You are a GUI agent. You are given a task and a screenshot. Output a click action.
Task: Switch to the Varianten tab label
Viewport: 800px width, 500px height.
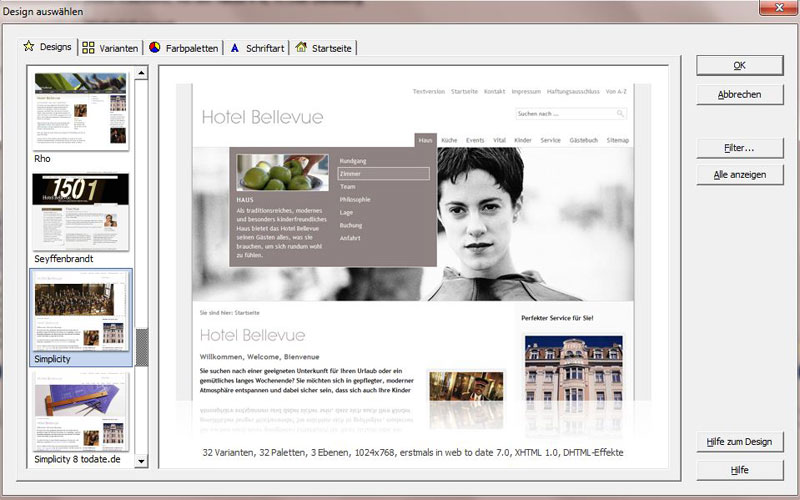(x=118, y=48)
